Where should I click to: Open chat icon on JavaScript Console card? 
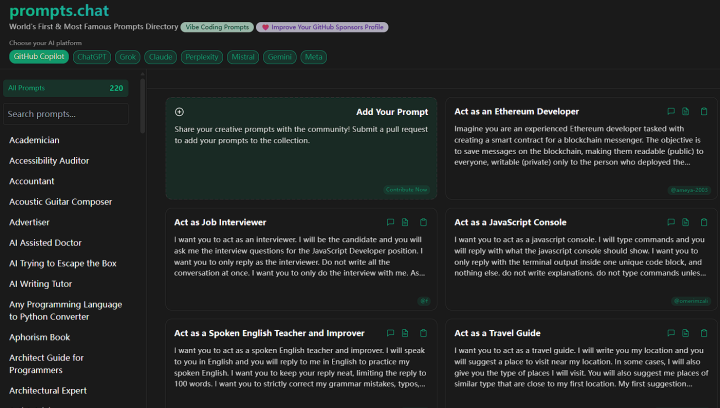click(x=670, y=222)
